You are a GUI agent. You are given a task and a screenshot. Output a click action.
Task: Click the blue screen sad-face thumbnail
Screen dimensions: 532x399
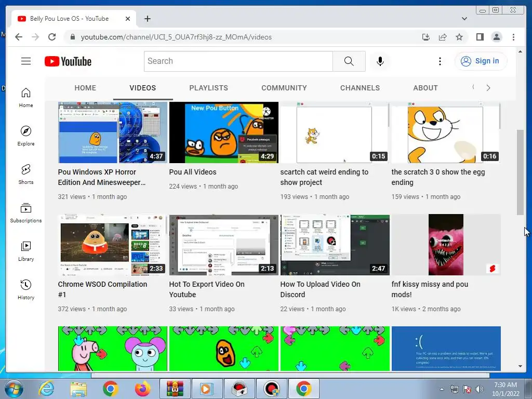point(446,349)
